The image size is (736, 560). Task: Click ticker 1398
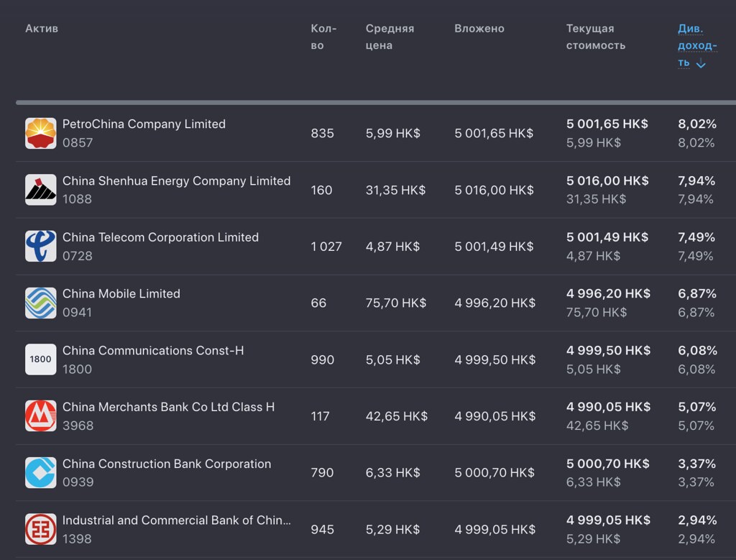coord(77,539)
